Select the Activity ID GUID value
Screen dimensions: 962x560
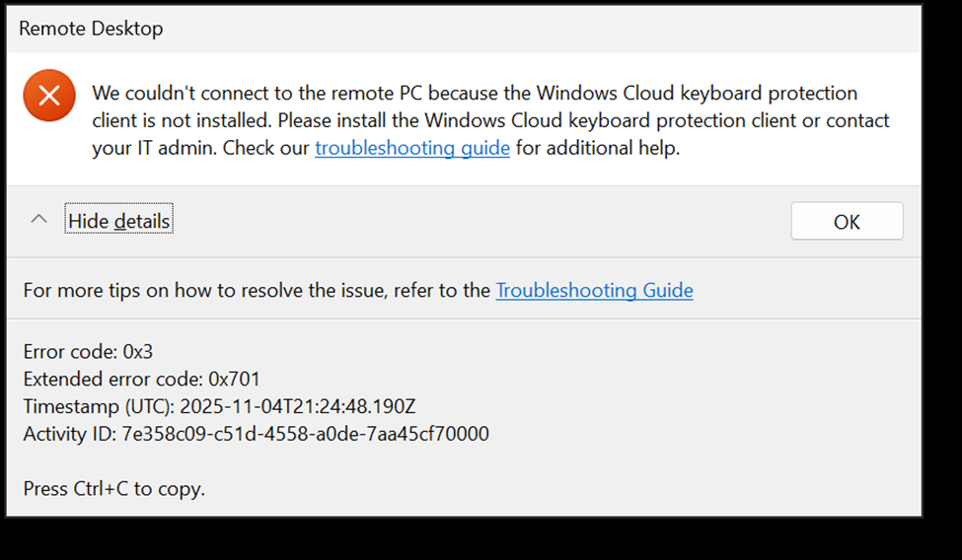pos(306,434)
